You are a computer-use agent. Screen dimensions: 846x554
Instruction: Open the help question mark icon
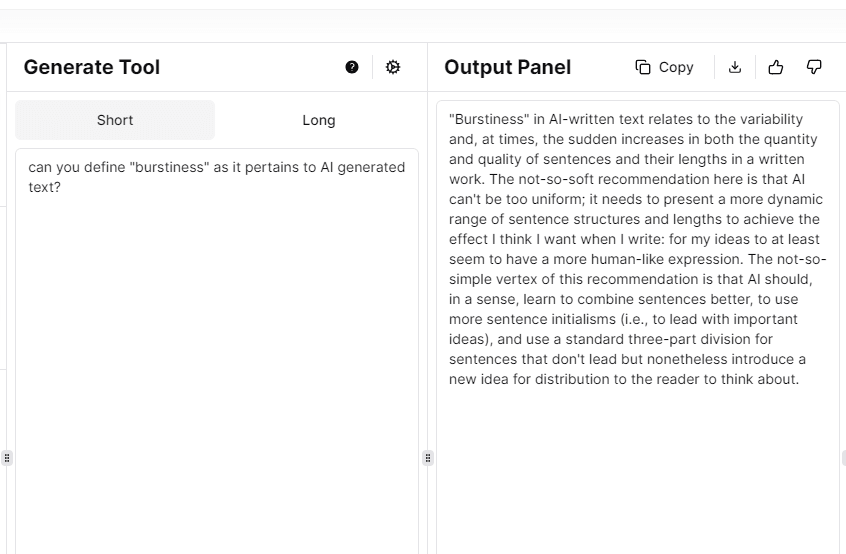pos(352,67)
